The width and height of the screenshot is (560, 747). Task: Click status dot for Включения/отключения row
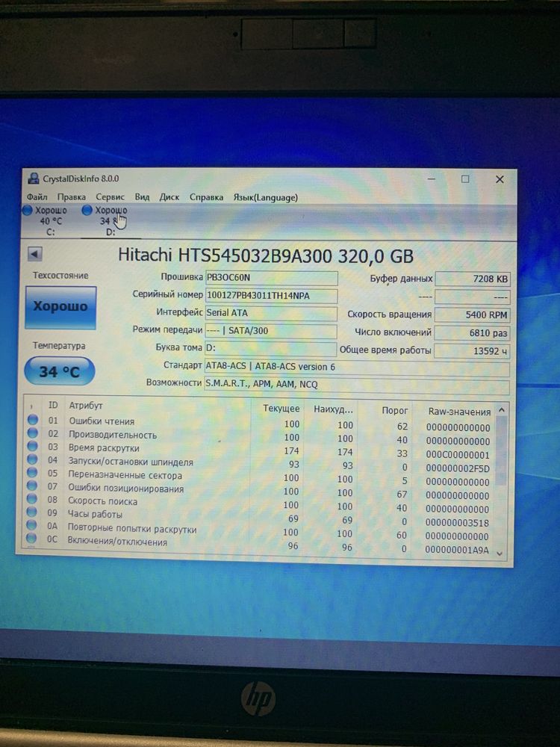click(31, 539)
